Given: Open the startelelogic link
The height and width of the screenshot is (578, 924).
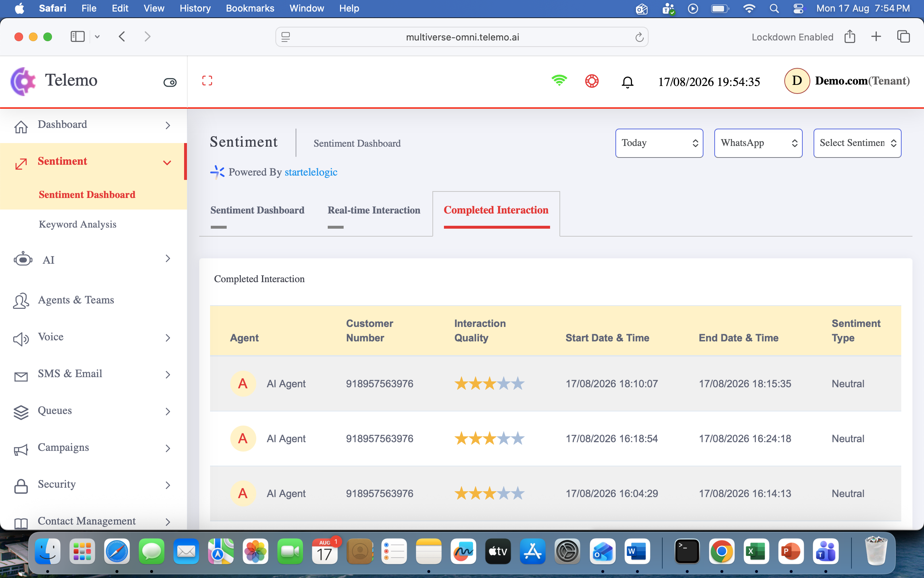Looking at the screenshot, I should click(x=311, y=172).
